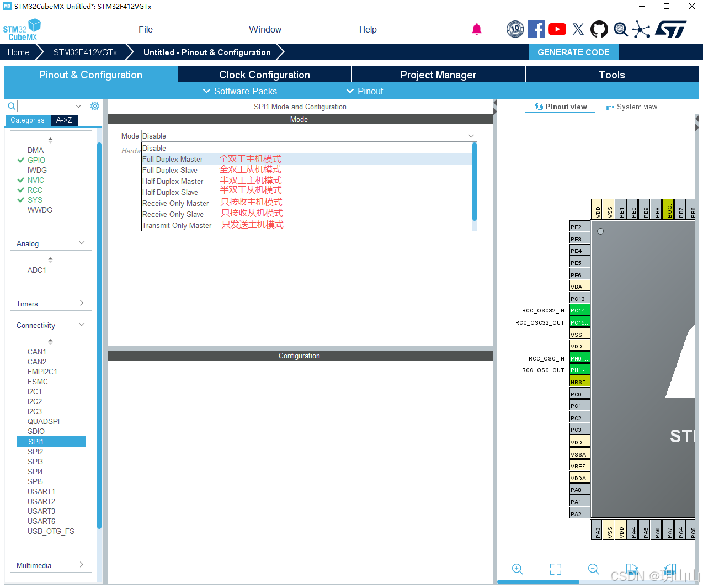Click Untitled - Pinout & Configuration breadcrumb
The width and height of the screenshot is (703, 588).
tap(207, 52)
